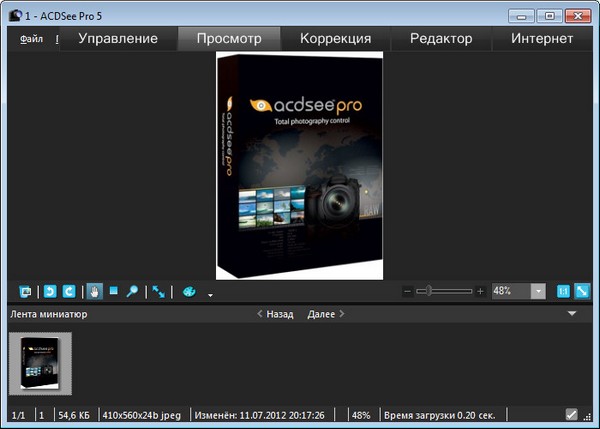This screenshot has width=600, height=429.
Task: Open the toolbar options small arrow
Action: point(210,295)
